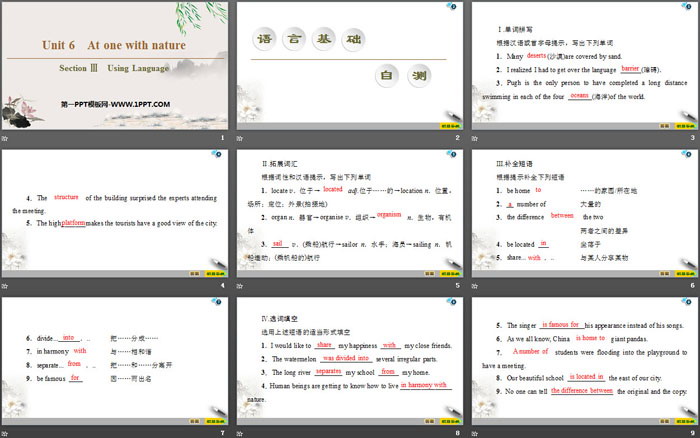Click the yellow corner button on slide 2
Viewport: 700px width, 438px height.
(x=450, y=126)
